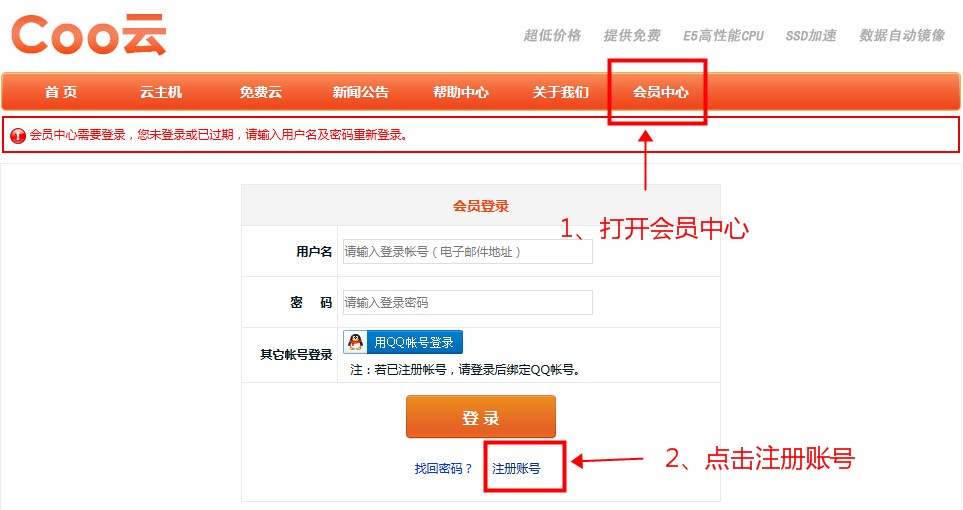Click the 提供免费 header tagline

pos(632,35)
